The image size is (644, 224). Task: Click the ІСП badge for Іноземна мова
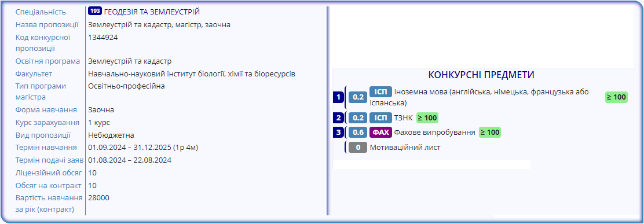[380, 92]
